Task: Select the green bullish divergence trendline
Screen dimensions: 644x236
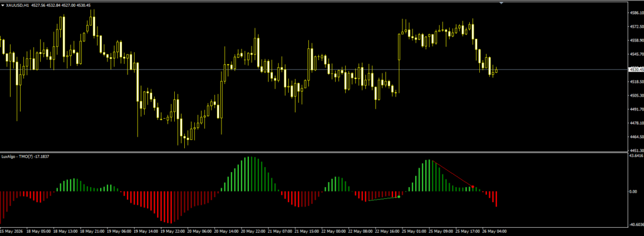Action: click(x=384, y=199)
